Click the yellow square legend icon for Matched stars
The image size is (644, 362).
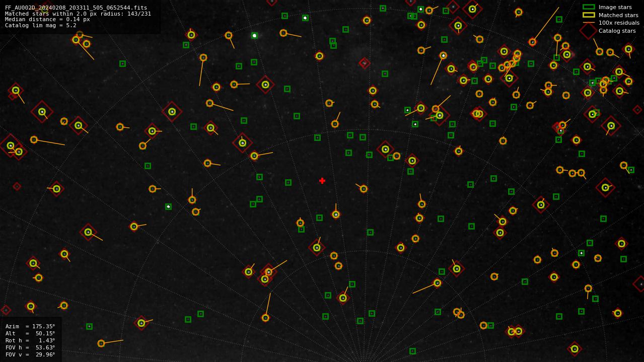point(589,15)
